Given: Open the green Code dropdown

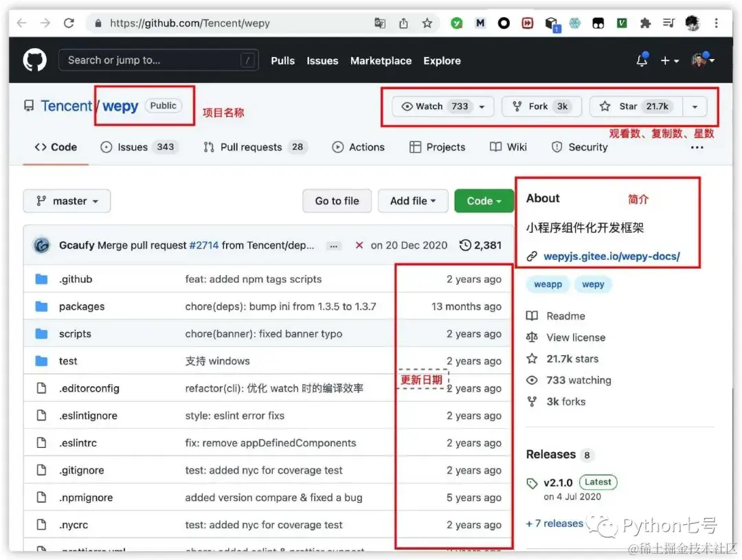Looking at the screenshot, I should click(x=484, y=201).
